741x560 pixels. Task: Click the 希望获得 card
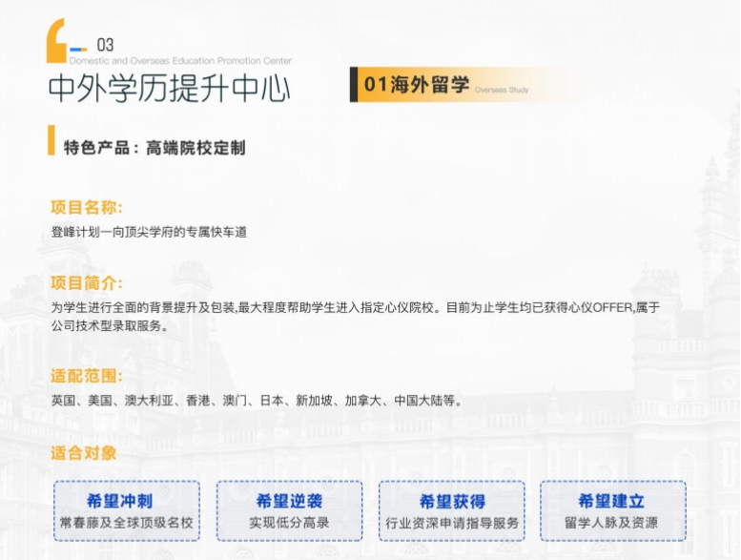452,510
